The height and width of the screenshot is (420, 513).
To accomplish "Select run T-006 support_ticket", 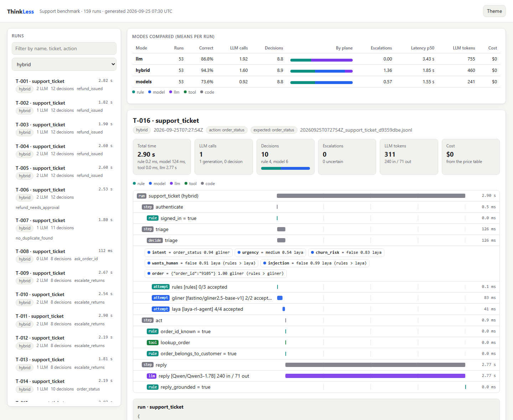I will tap(64, 198).
